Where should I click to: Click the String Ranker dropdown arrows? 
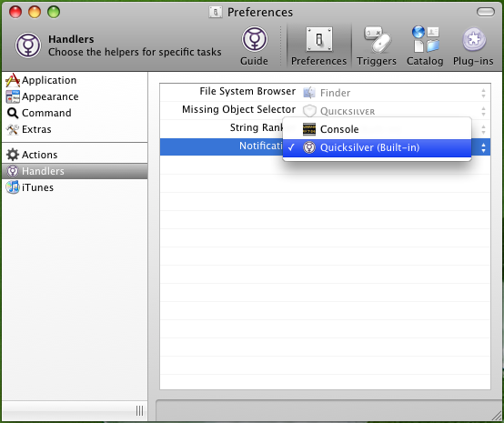pos(483,129)
